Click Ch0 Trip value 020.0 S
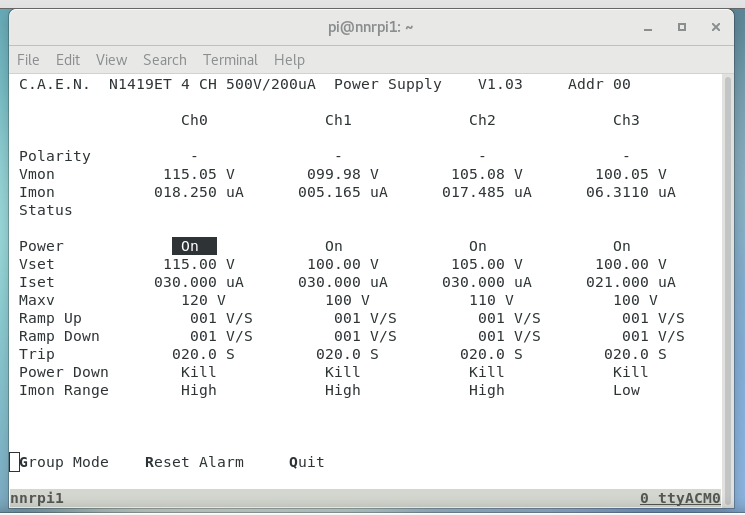 coord(203,354)
